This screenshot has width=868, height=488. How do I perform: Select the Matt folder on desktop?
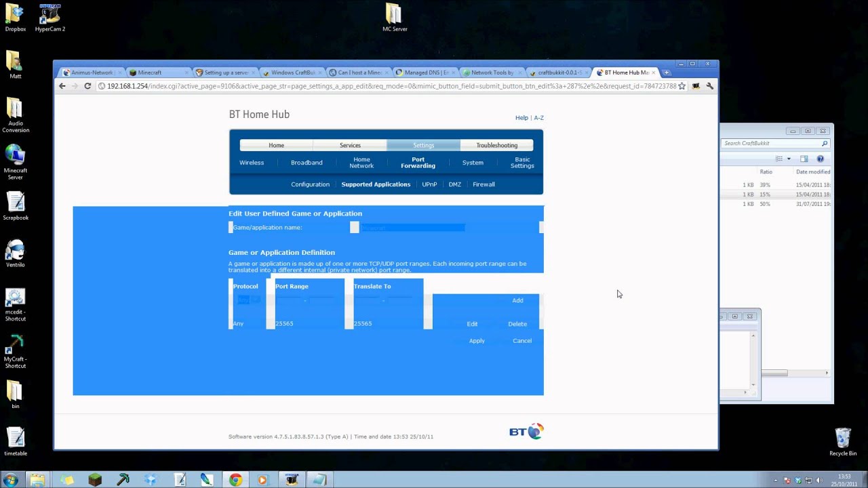pos(15,65)
